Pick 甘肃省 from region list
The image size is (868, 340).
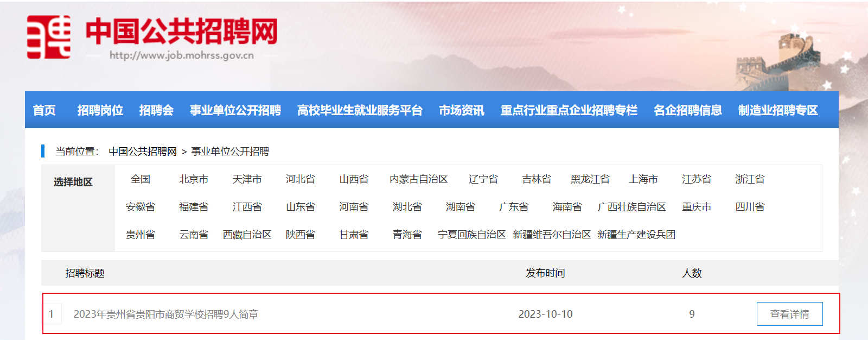tap(354, 235)
